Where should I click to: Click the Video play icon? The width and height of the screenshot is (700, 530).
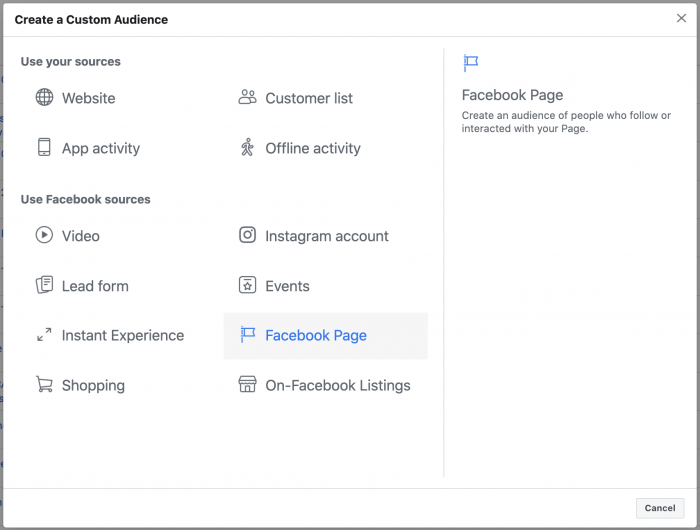[x=44, y=235]
